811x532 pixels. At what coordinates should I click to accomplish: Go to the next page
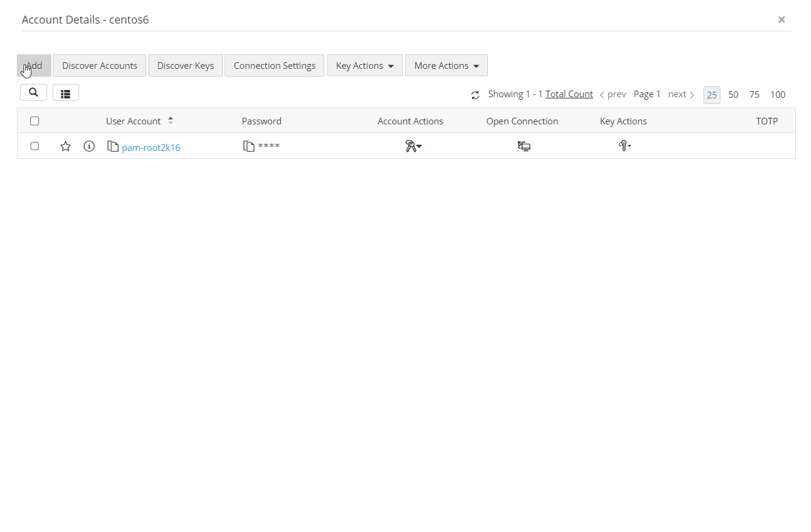point(681,94)
